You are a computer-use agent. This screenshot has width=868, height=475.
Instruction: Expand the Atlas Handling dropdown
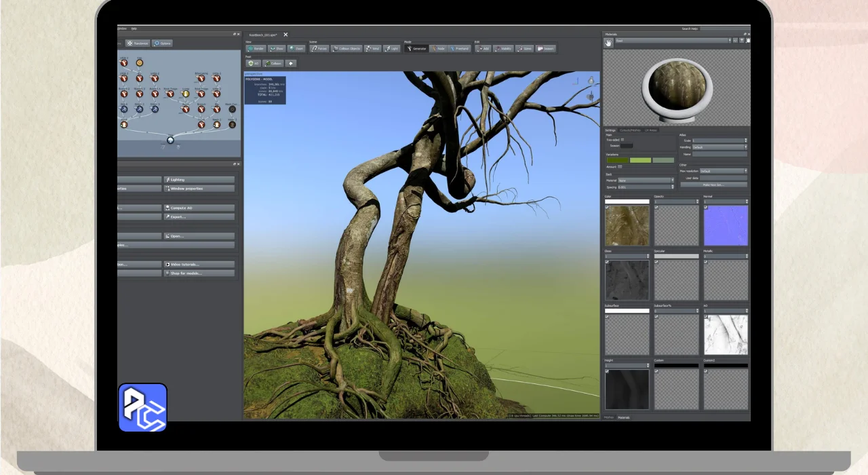[719, 147]
